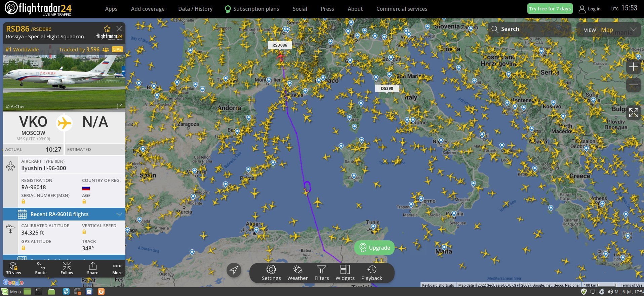Click the taskbar date and time
The width and height of the screenshot is (644, 296).
(x=629, y=292)
